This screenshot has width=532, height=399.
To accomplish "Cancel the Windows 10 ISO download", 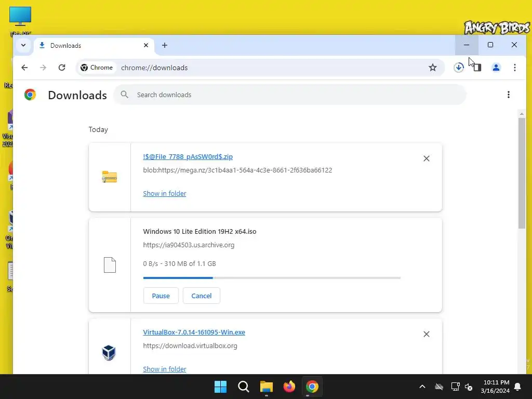I will click(x=202, y=296).
